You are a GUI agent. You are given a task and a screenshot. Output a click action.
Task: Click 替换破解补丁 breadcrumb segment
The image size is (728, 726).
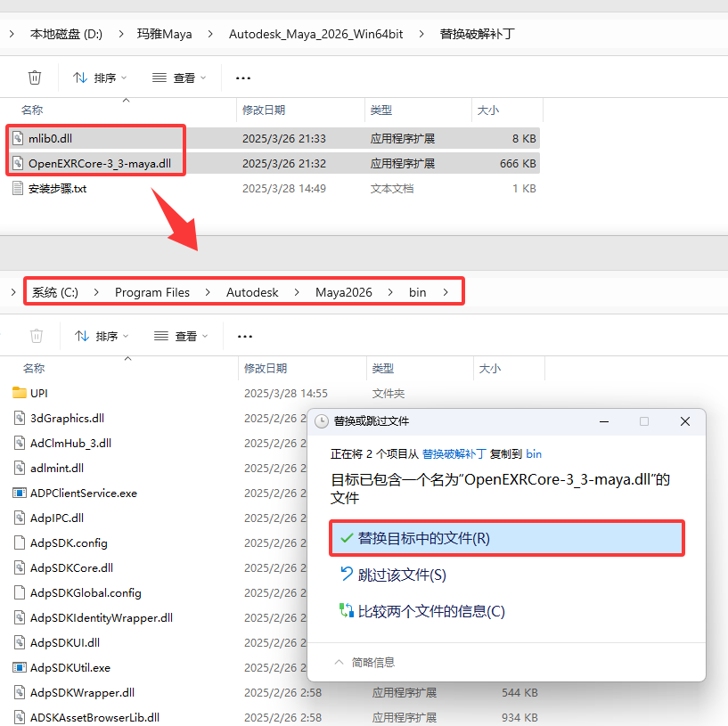click(477, 34)
